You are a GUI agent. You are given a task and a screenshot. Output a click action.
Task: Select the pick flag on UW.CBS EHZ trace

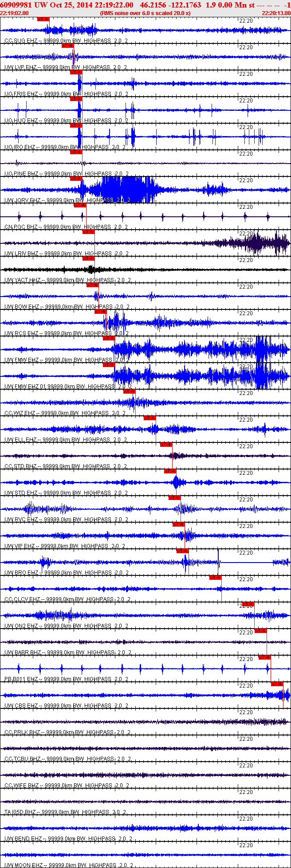pos(277,684)
